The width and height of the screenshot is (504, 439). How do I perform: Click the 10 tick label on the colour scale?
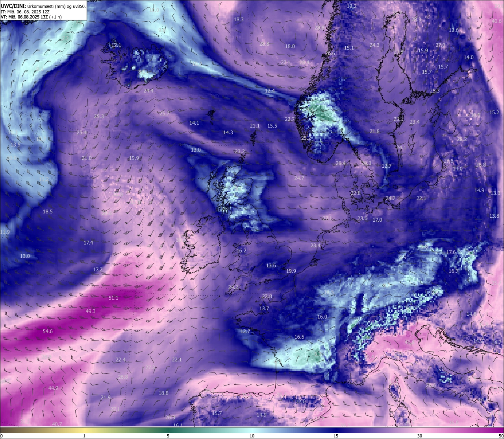pos(252,436)
